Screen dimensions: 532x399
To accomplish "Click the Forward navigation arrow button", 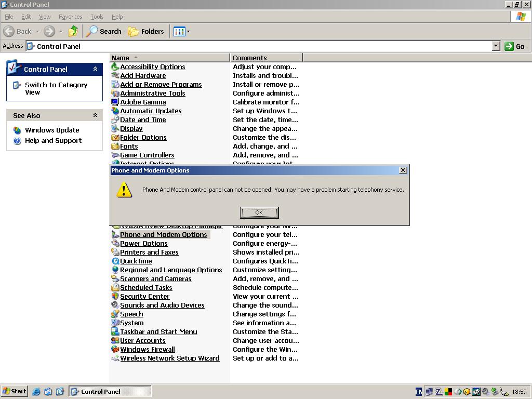I will pos(49,32).
